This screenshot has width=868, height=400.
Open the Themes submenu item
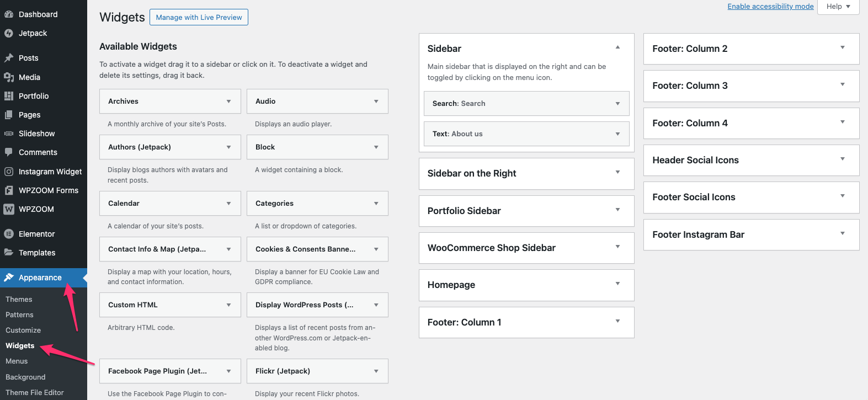pos(19,299)
